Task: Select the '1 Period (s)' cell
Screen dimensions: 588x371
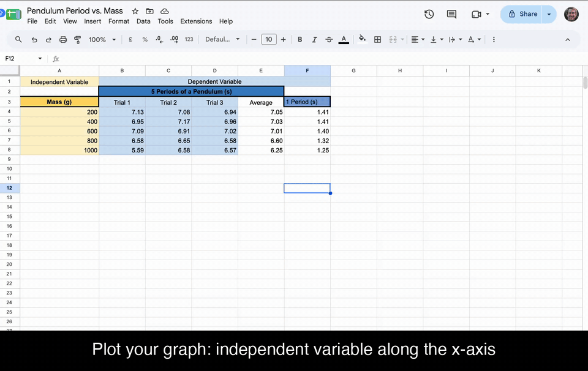Action: [307, 102]
